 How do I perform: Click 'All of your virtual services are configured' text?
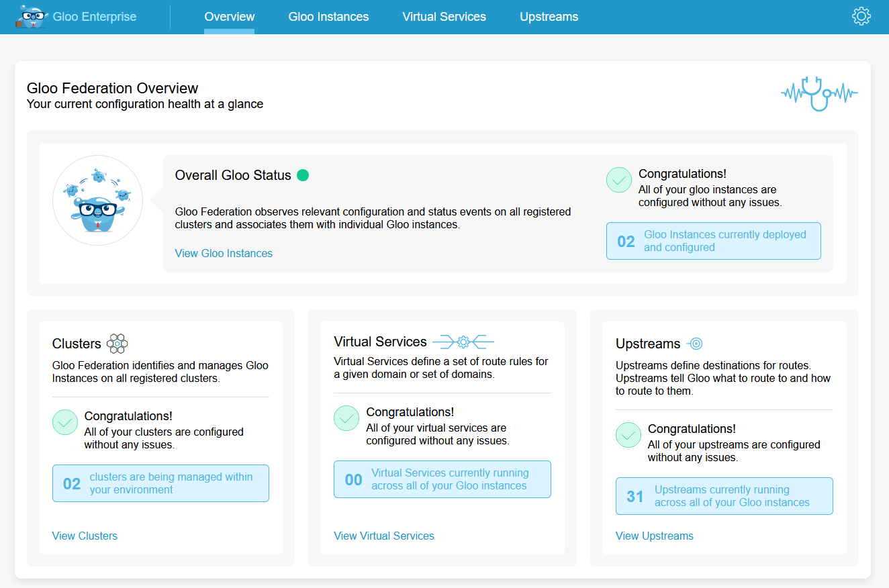[438, 434]
